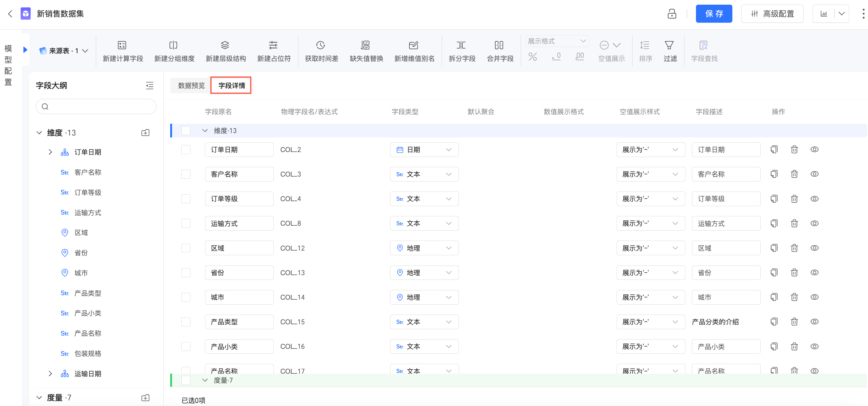Create a new group dimension (新建分组维度)

[x=174, y=51]
